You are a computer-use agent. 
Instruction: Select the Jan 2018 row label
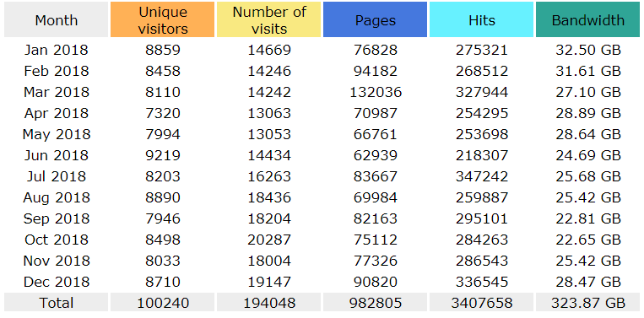[x=57, y=50]
